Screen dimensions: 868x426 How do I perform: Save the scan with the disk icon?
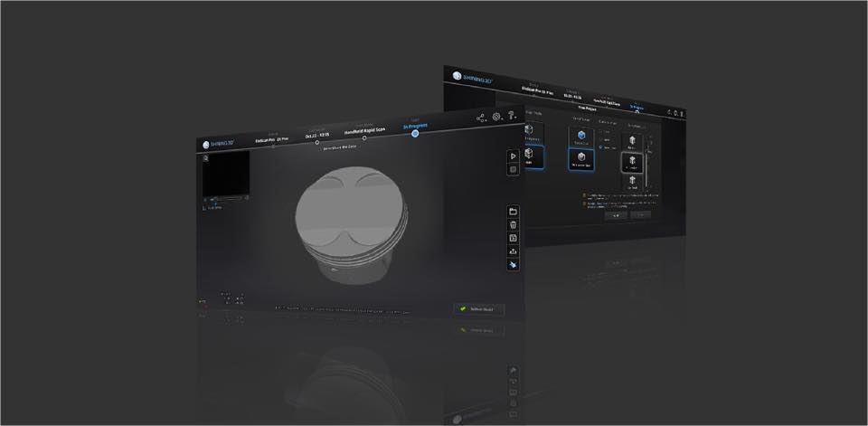click(x=514, y=238)
